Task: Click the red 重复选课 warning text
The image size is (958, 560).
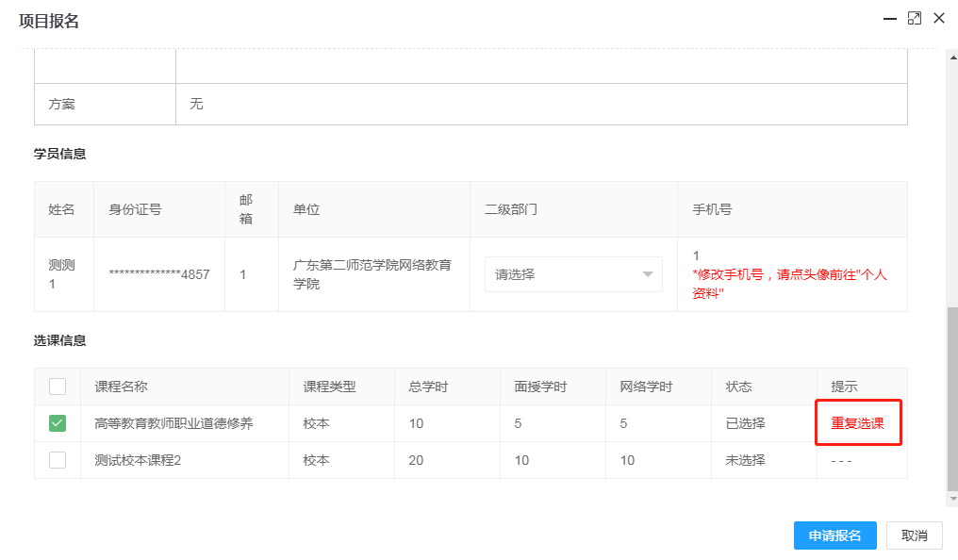Action: [857, 423]
